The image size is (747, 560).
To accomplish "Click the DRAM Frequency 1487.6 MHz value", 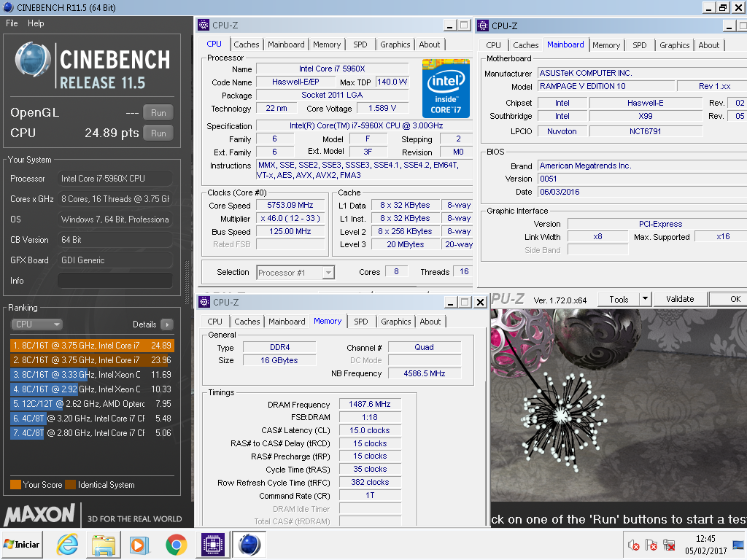I will click(x=370, y=404).
